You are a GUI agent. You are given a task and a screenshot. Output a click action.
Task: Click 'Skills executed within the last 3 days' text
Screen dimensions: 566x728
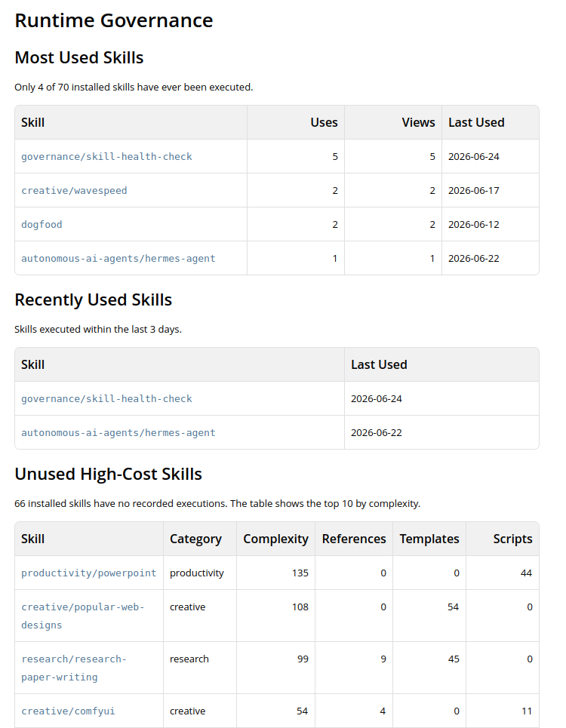pyautogui.click(x=98, y=329)
